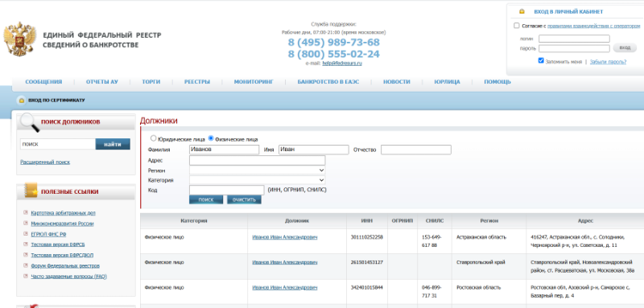This screenshot has width=644, height=308.
Task: Click the пароль input field
Action: pos(574,48)
